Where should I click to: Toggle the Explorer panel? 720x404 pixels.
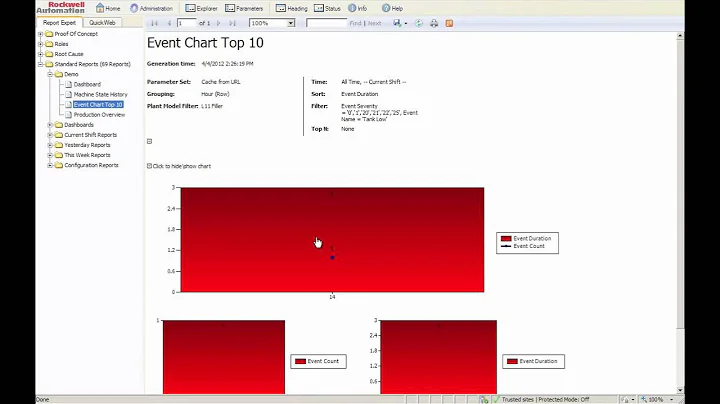click(x=201, y=8)
